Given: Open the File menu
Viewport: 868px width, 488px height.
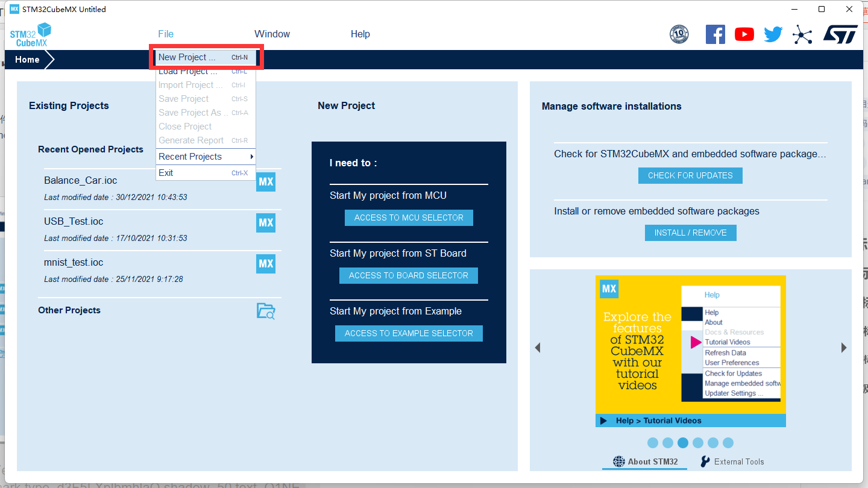Looking at the screenshot, I should click(166, 34).
